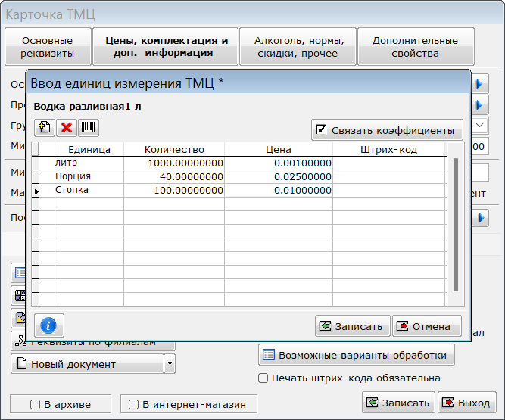
Task: Toggle 'В интернет-магазин' checkbox
Action: (133, 404)
